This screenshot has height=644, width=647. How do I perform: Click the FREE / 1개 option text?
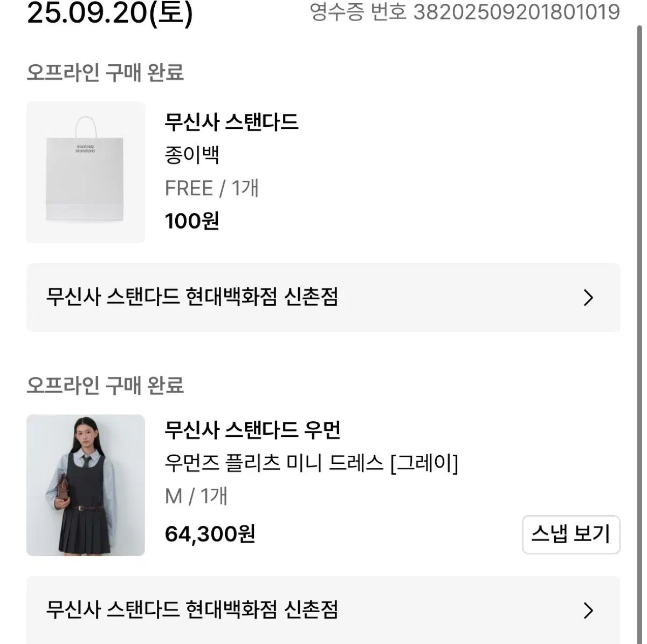click(x=212, y=188)
